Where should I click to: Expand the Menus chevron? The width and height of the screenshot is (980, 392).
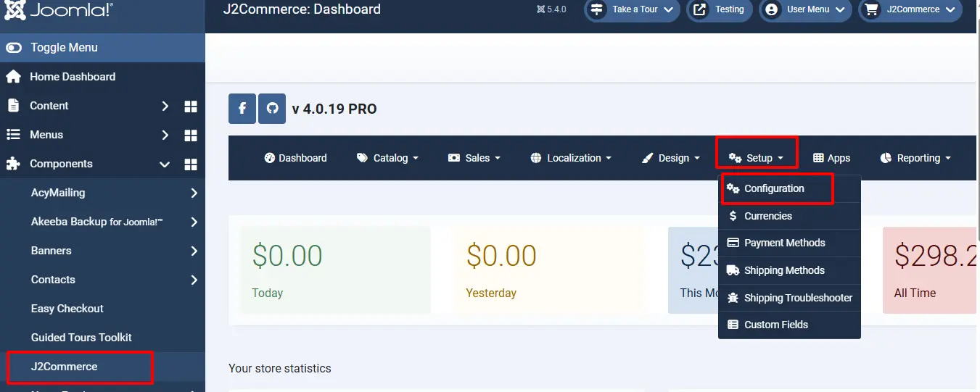point(165,135)
